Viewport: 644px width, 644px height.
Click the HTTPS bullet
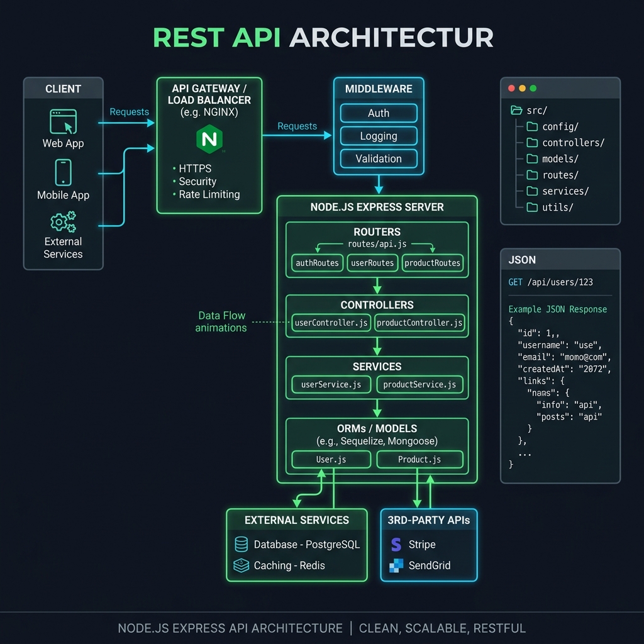pyautogui.click(x=192, y=169)
